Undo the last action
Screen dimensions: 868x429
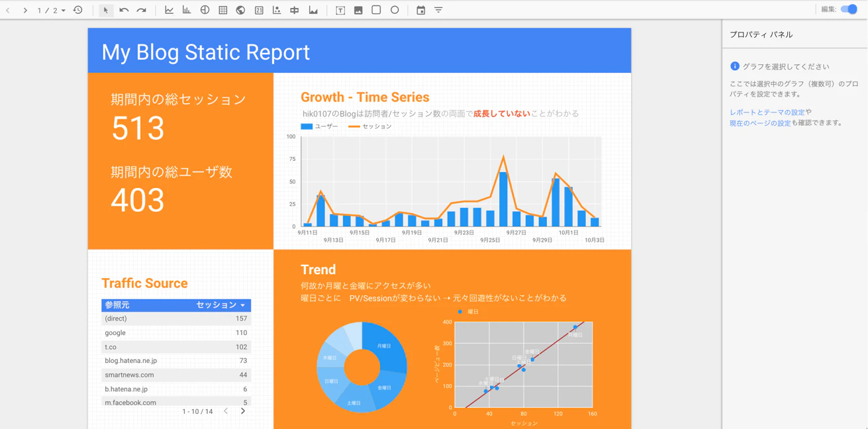coord(124,10)
